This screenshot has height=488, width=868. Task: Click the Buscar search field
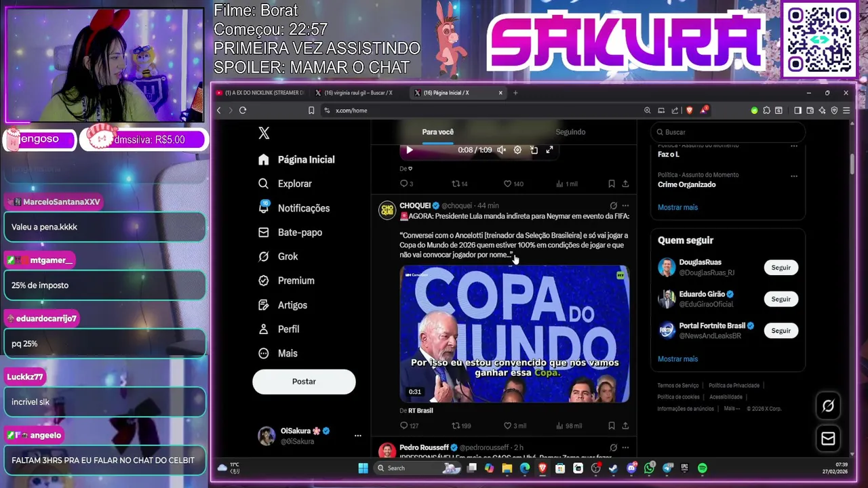coord(728,132)
